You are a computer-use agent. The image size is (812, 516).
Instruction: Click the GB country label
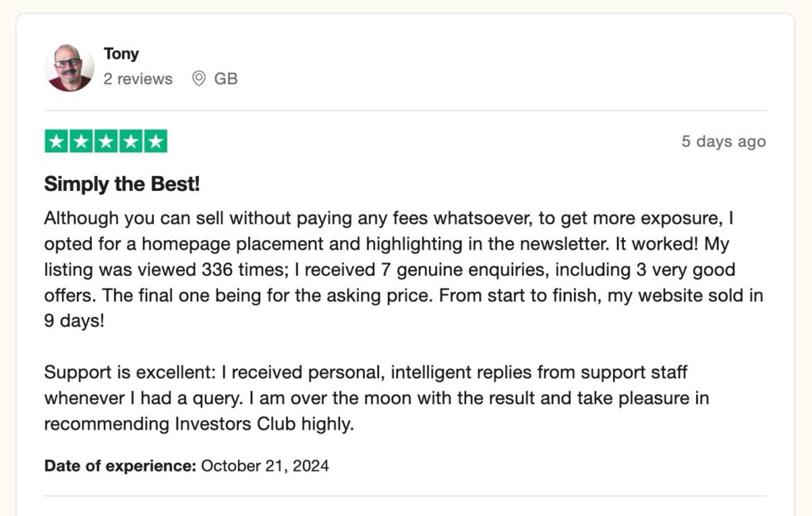pyautogui.click(x=226, y=79)
